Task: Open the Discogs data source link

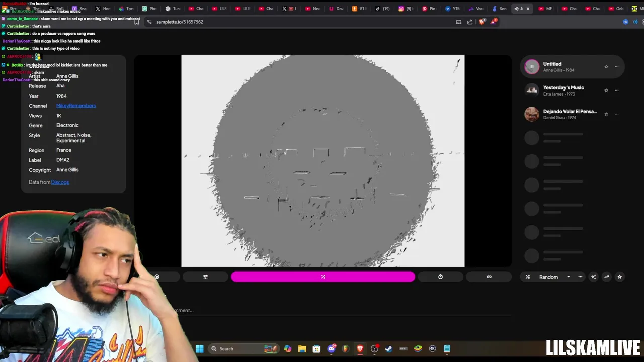Action: pos(60,182)
